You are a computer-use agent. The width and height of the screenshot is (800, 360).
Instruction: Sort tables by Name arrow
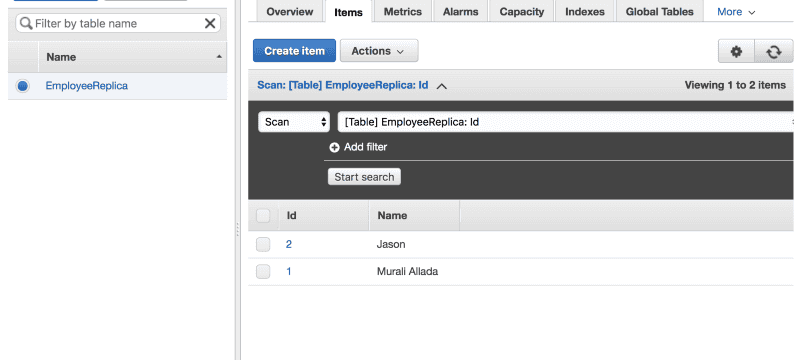[x=219, y=57]
